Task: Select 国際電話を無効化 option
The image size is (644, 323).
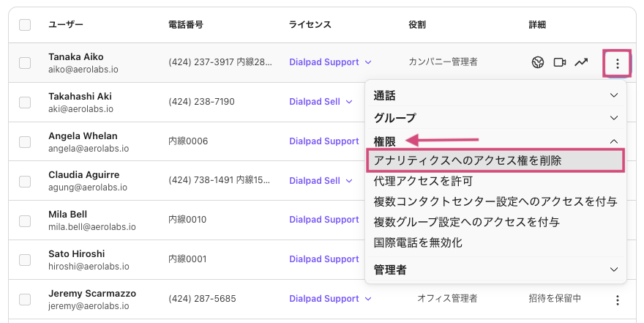Action: point(418,242)
